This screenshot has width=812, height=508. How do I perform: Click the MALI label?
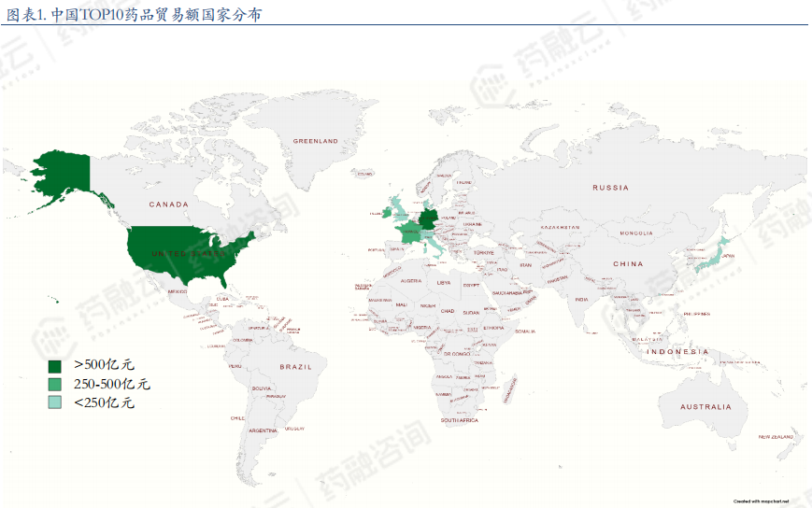(x=402, y=304)
